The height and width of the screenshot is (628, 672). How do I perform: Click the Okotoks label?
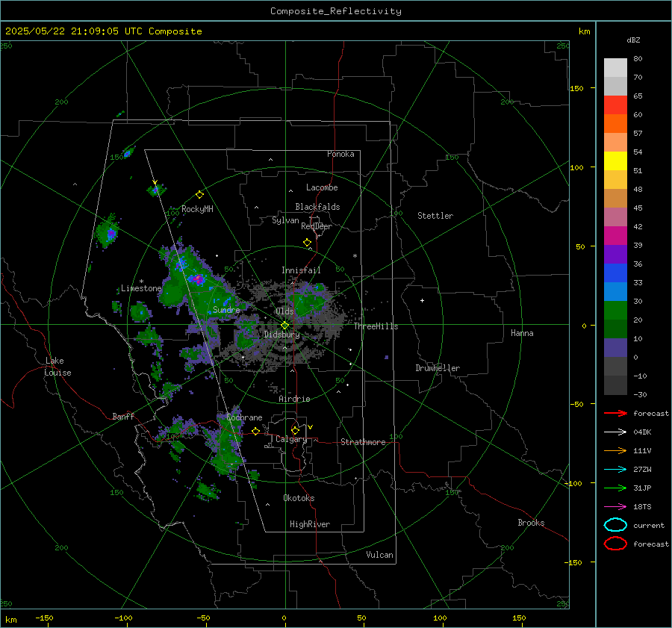[299, 498]
